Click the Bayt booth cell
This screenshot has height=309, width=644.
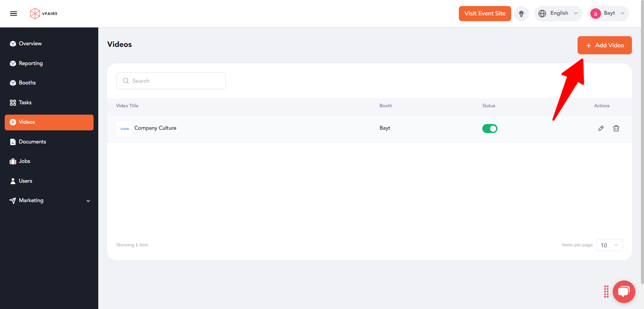[385, 128]
